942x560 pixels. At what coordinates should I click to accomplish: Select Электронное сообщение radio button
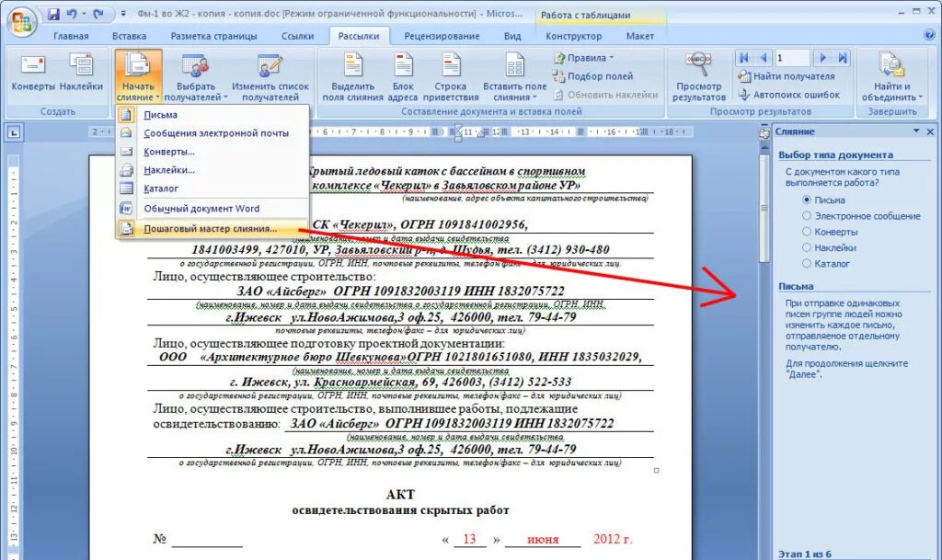tap(807, 215)
